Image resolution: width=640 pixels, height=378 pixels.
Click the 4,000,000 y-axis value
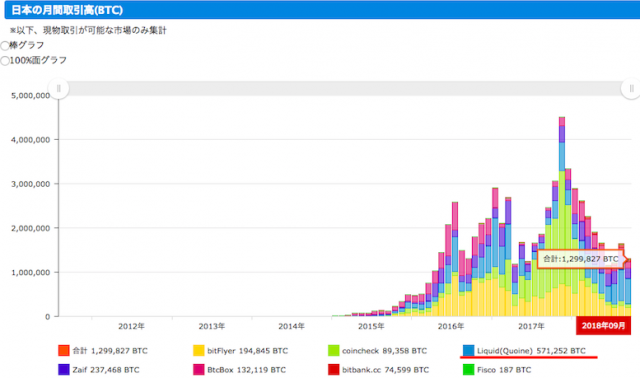tap(31, 140)
